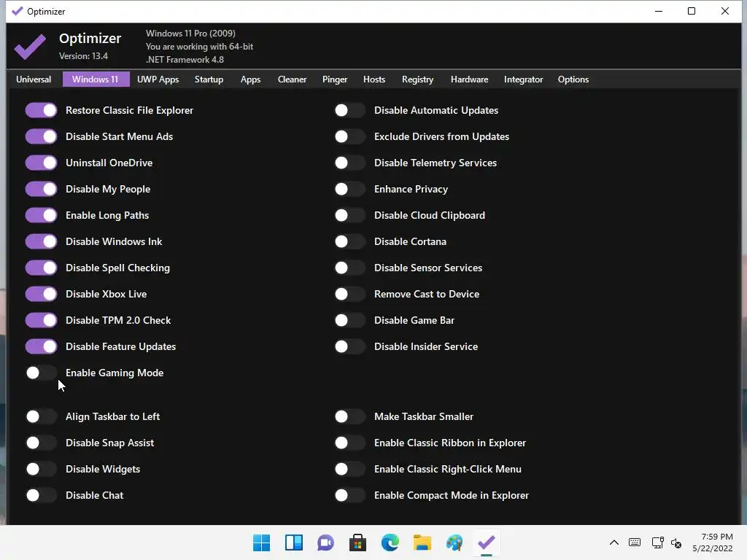Image resolution: width=747 pixels, height=560 pixels.
Task: Toggle Enable Long Paths switch
Action: 42,215
